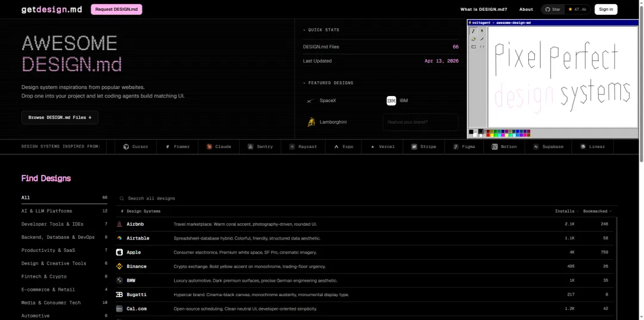Image resolution: width=644 pixels, height=320 pixels.
Task: Click Browse DESIGN.md Files button
Action: (x=60, y=117)
